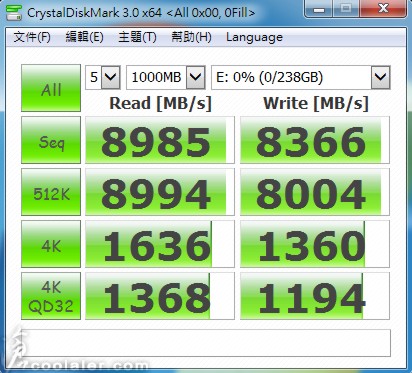The height and width of the screenshot is (373, 412).
Task: Click the Seq read result 8985
Action: tap(160, 140)
